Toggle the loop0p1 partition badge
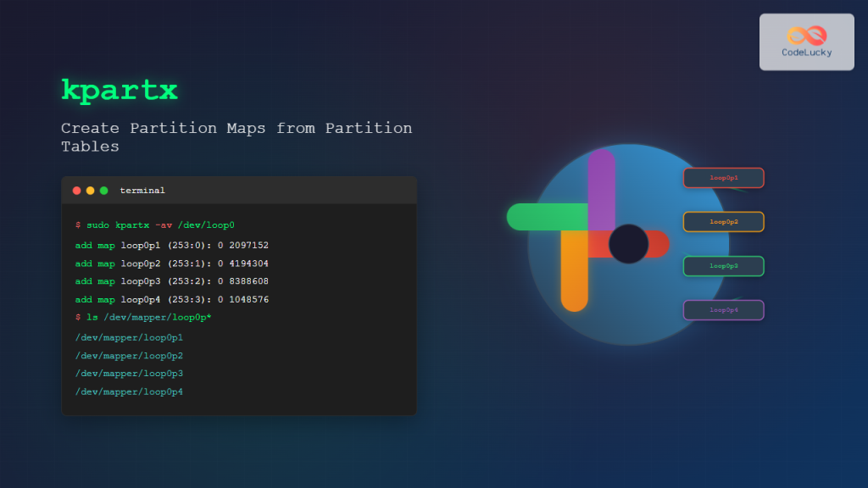This screenshot has width=868, height=488. [723, 178]
